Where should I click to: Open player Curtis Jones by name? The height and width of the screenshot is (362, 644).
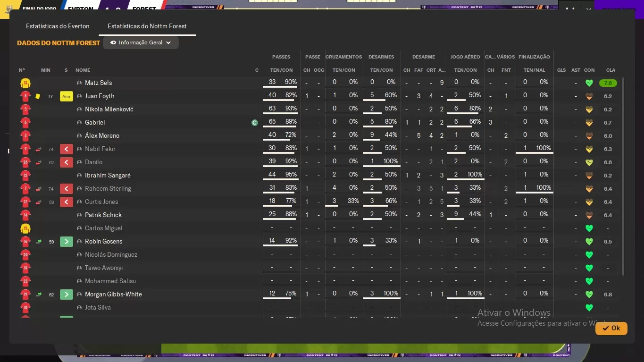point(101,202)
